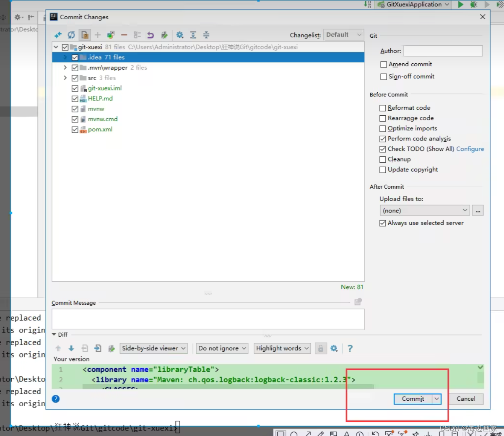Open commit message history icon

coord(358,302)
